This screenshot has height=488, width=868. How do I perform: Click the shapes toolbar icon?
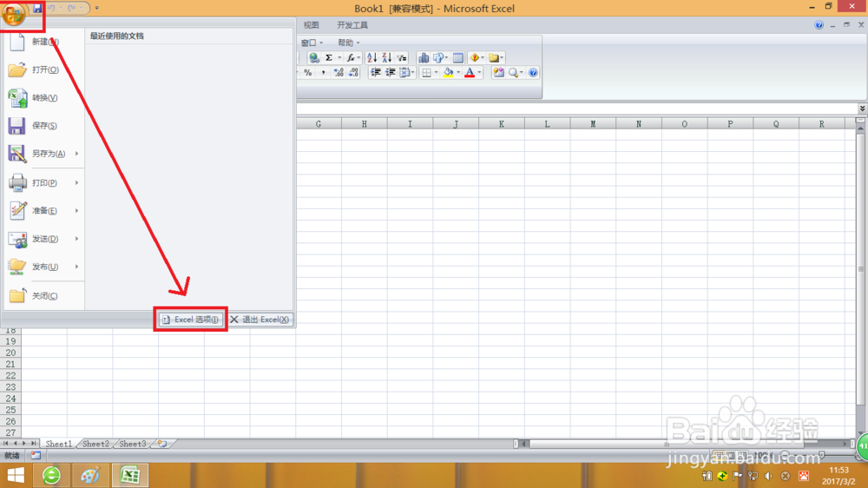438,57
